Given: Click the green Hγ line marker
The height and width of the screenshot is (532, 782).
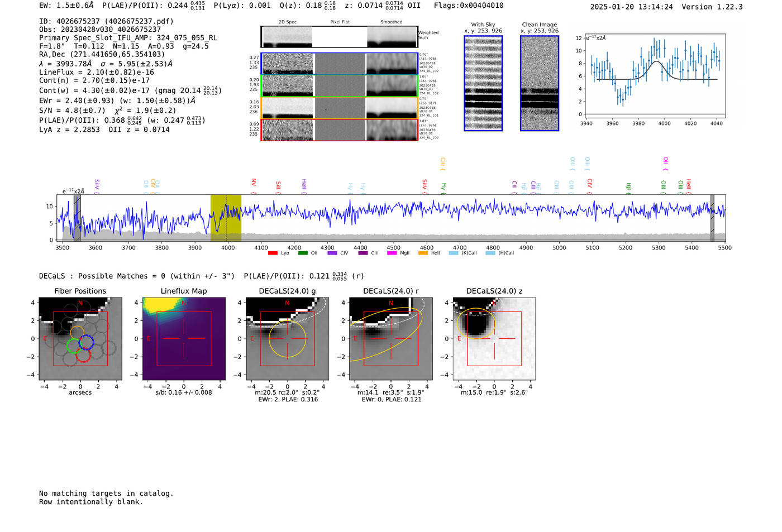Looking at the screenshot, I should 444,188.
